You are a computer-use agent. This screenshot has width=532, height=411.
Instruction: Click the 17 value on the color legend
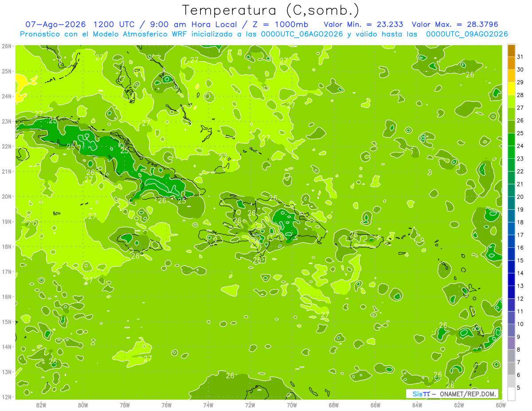click(520, 235)
